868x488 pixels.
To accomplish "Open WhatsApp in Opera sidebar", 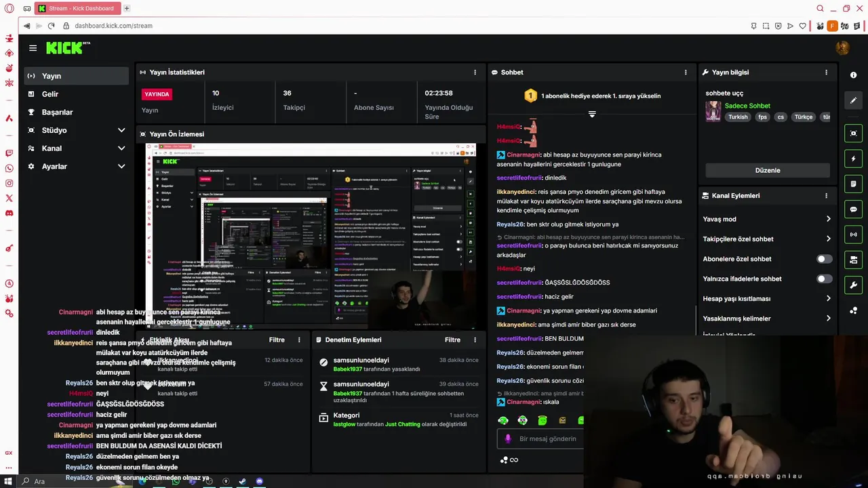I will (x=9, y=168).
